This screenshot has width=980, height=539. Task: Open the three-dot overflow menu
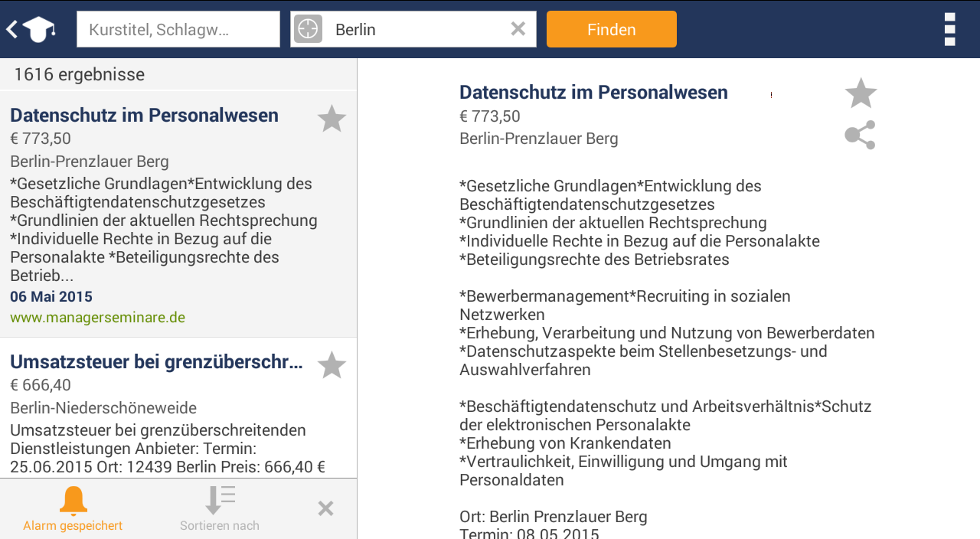coord(949,29)
